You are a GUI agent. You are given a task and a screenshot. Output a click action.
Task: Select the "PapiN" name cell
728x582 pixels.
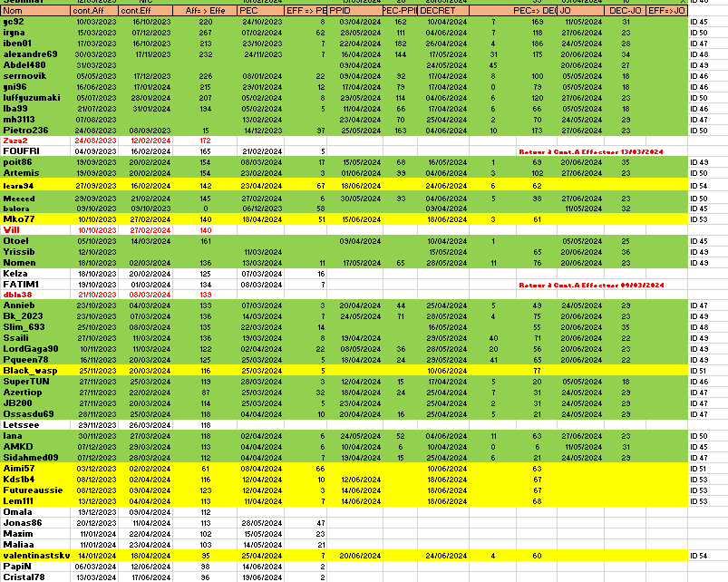[x=35, y=567]
